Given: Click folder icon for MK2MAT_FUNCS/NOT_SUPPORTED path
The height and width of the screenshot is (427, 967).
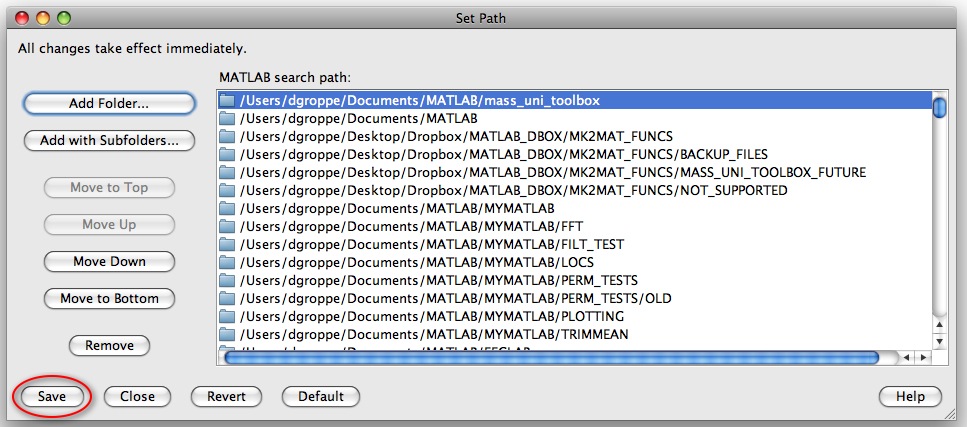Looking at the screenshot, I should [x=228, y=190].
